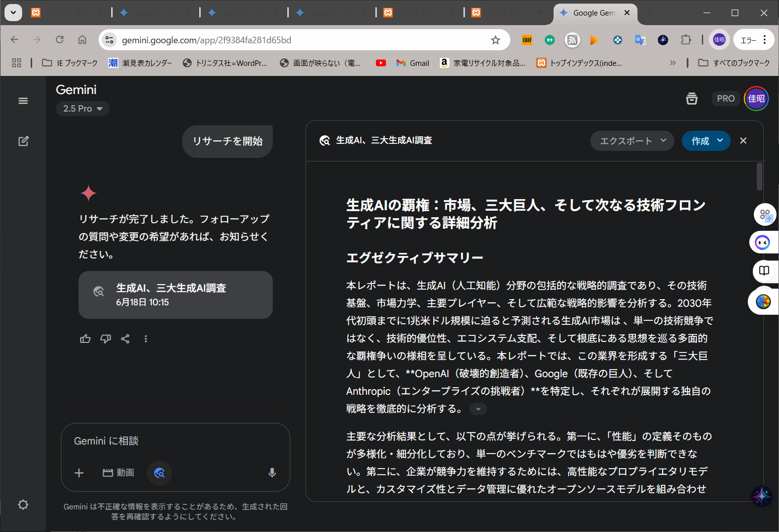Open the Extensions puzzle icon

tap(685, 40)
